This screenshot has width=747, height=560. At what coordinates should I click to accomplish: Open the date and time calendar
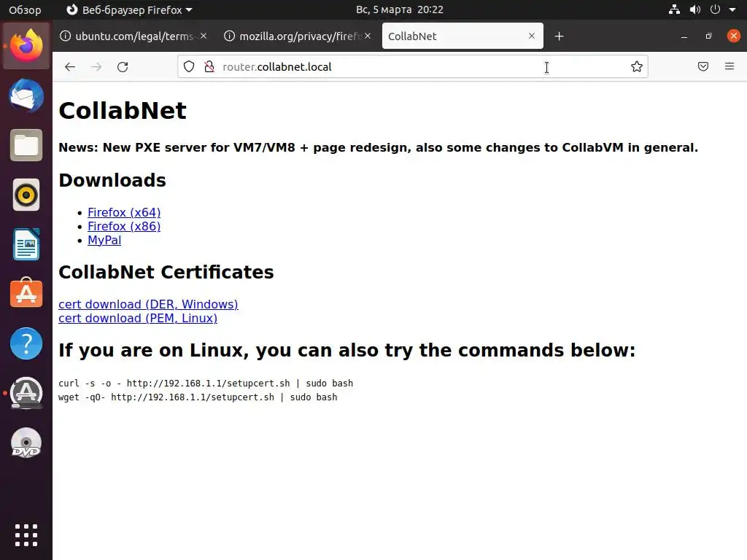(x=399, y=9)
